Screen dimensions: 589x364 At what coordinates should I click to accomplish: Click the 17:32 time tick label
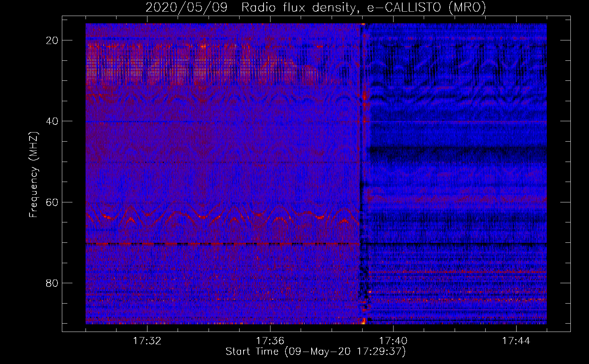[x=147, y=341]
